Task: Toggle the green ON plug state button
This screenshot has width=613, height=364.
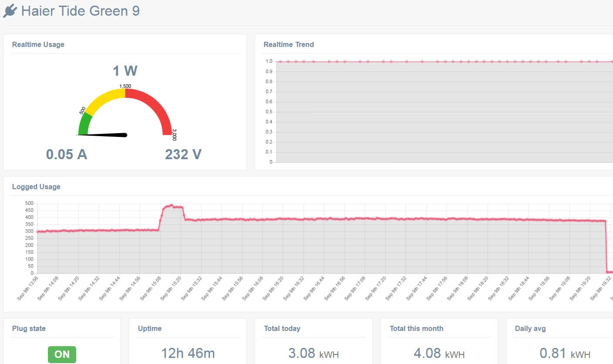Action: pyautogui.click(x=62, y=354)
